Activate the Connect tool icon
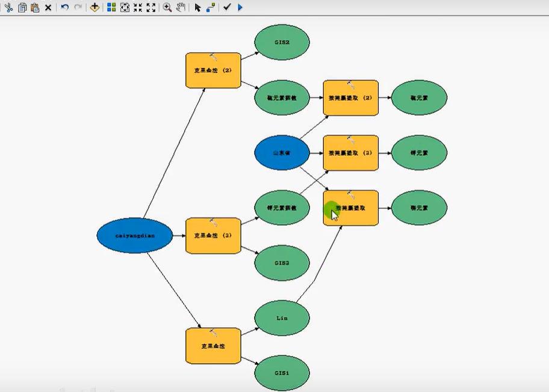Screen dimensions: 549x392 (x=211, y=7)
